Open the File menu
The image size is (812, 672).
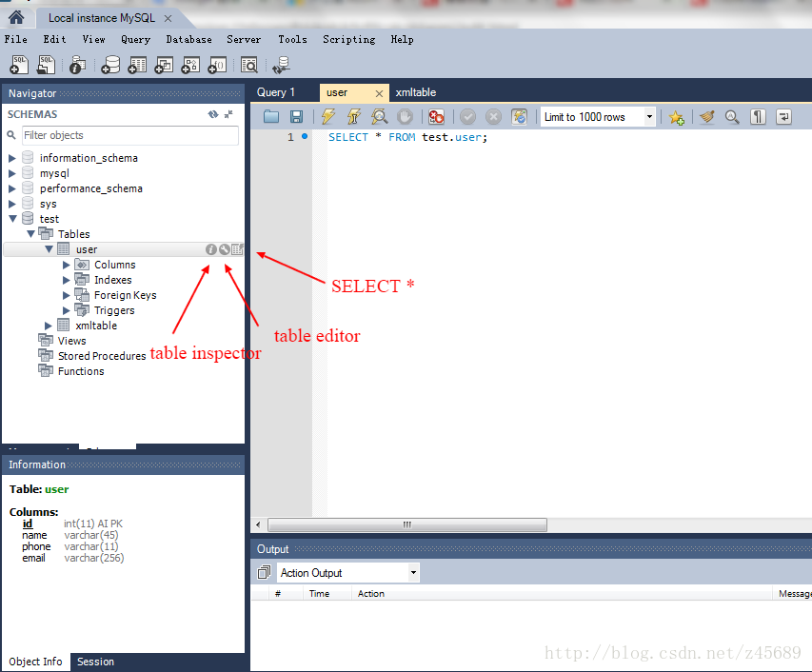pyautogui.click(x=16, y=39)
